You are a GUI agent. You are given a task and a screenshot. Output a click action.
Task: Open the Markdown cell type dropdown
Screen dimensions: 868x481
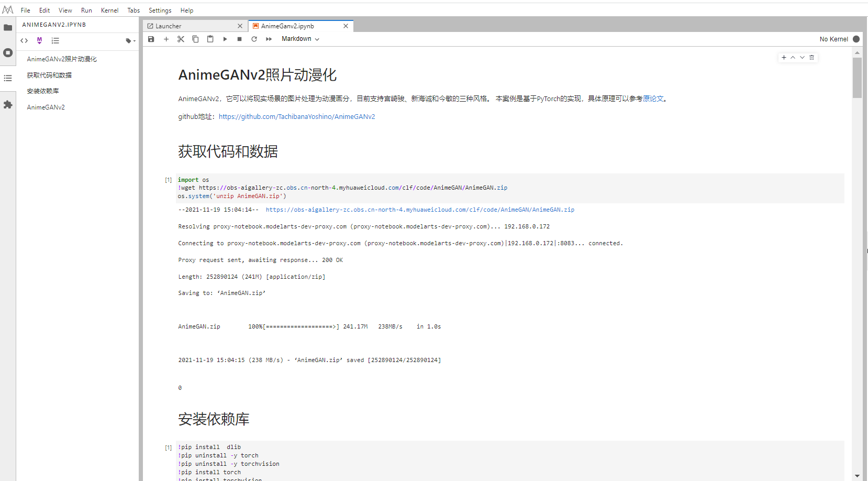click(x=301, y=39)
